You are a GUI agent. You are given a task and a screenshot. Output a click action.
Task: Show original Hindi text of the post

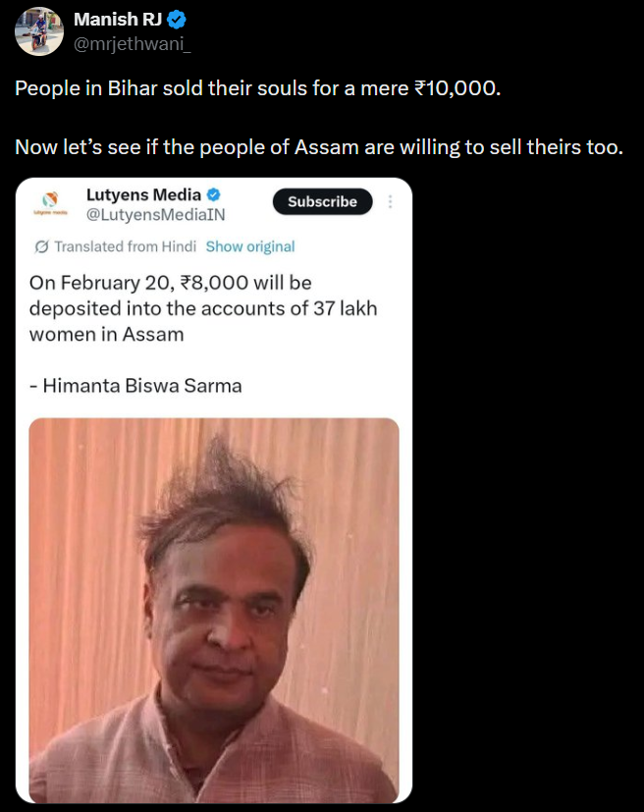(x=250, y=246)
